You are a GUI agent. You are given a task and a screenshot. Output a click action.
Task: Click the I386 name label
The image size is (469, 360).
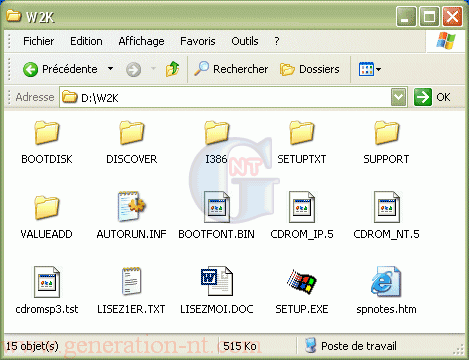[x=217, y=159]
